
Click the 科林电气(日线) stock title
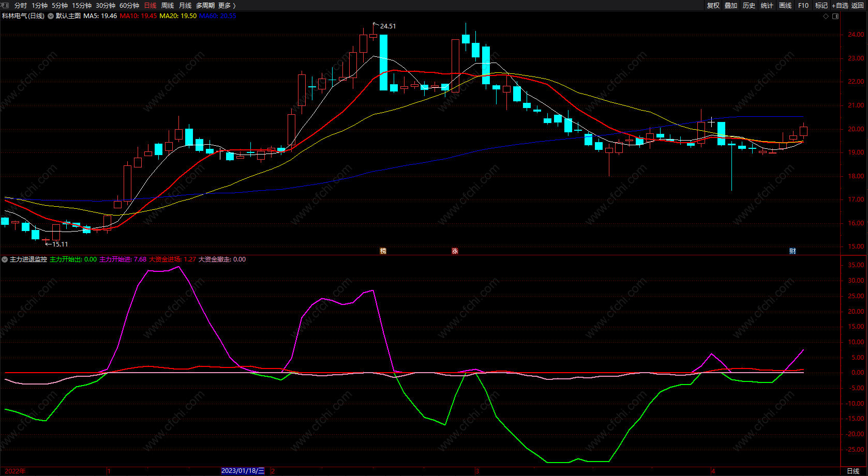click(23, 16)
